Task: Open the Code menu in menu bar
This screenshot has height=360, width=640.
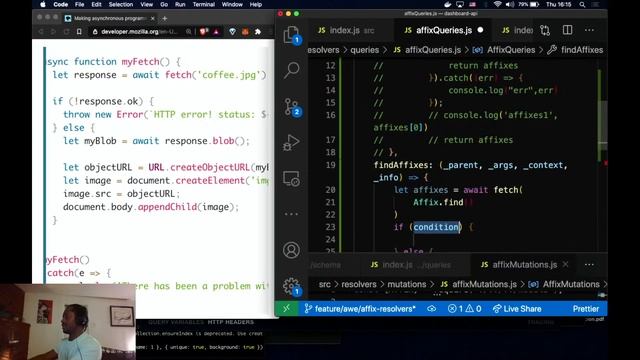Action: [60, 4]
